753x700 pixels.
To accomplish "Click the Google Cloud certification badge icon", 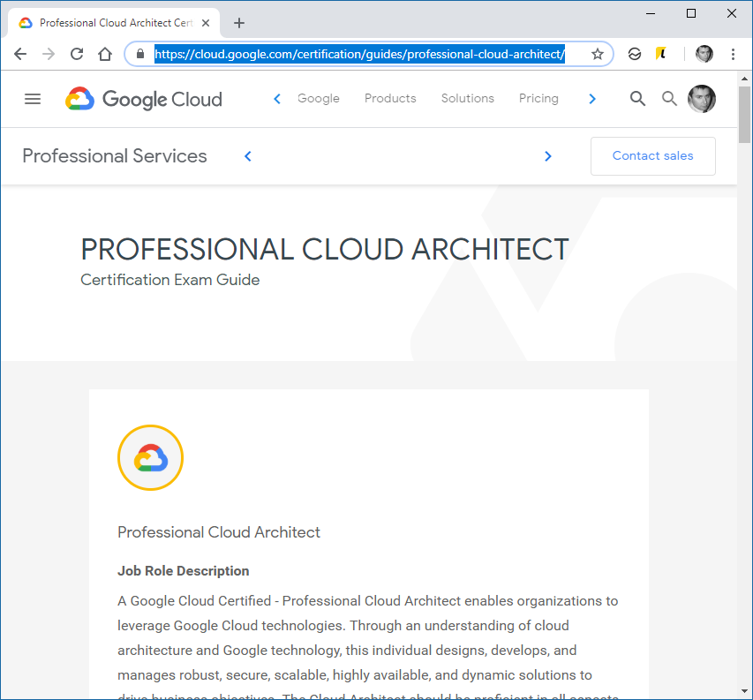I will click(x=150, y=457).
